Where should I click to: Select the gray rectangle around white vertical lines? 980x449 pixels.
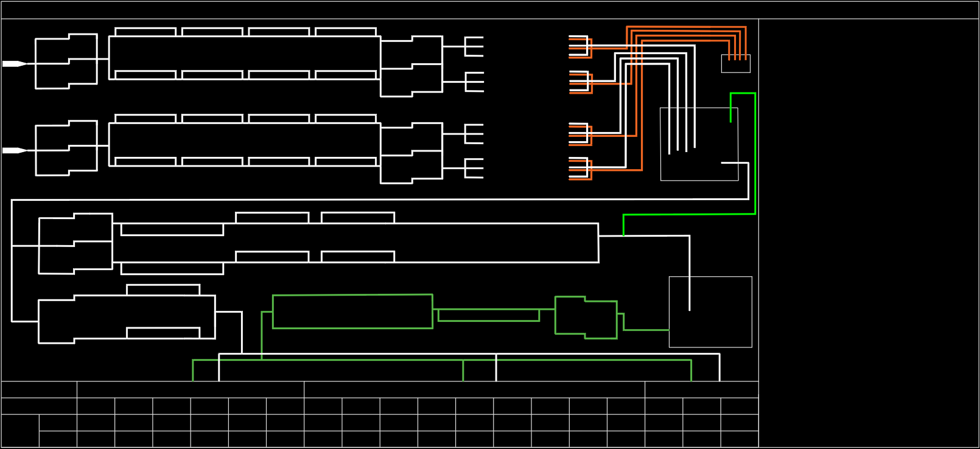pyautogui.click(x=699, y=144)
